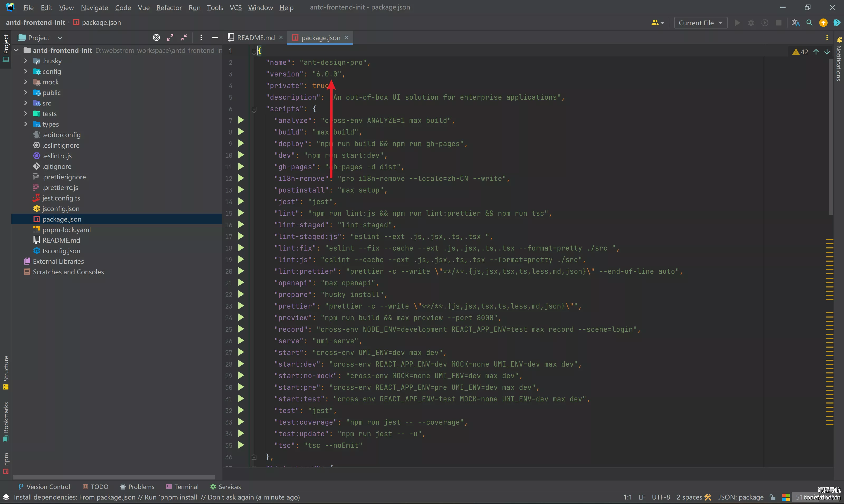This screenshot has height=504, width=844.
Task: Open the Problems tool window
Action: point(137,486)
